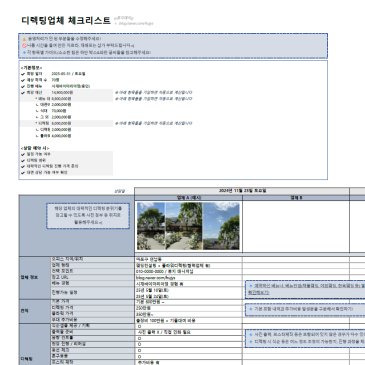Click the red prohibition icon in notice box

[x=24, y=46]
